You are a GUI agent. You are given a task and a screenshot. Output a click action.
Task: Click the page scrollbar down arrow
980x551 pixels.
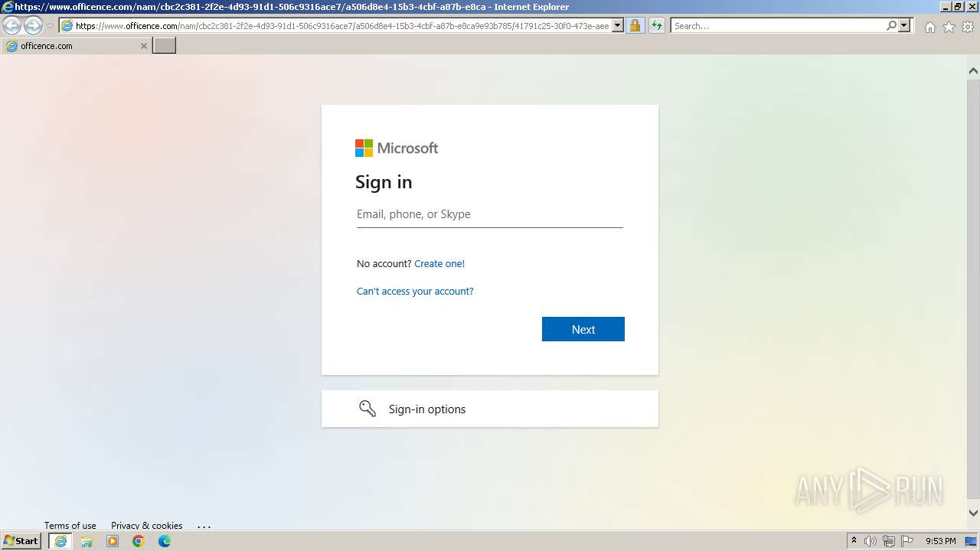pos(973,514)
